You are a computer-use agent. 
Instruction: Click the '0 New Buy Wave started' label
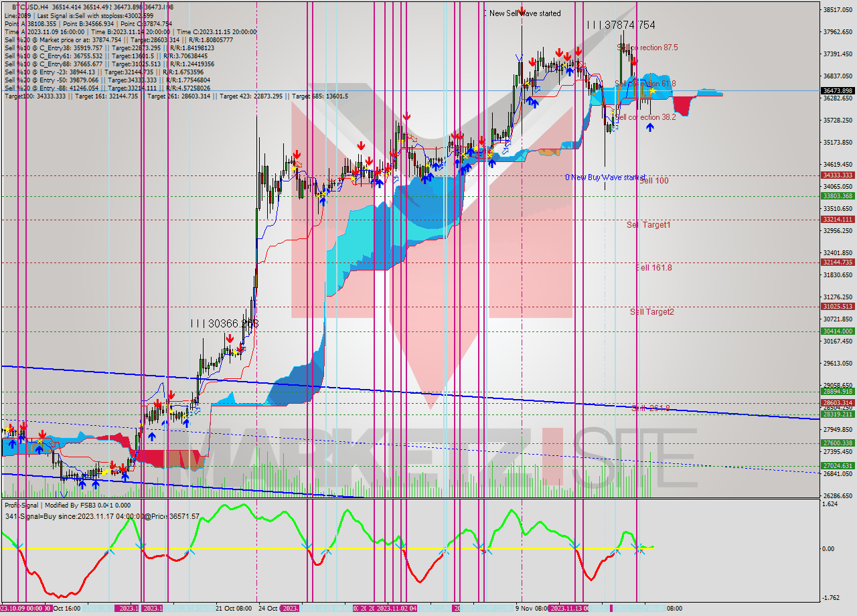click(x=605, y=177)
